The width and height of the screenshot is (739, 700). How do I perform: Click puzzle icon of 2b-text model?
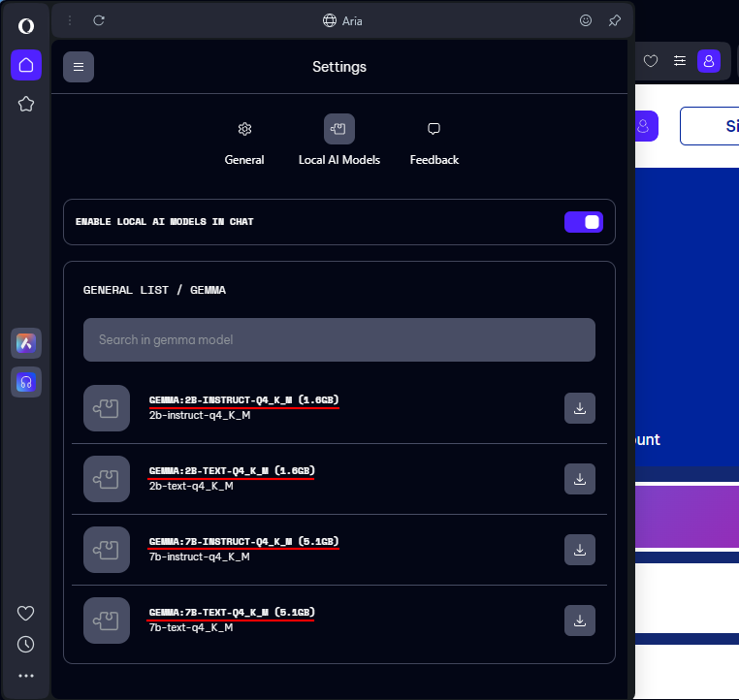[107, 479]
